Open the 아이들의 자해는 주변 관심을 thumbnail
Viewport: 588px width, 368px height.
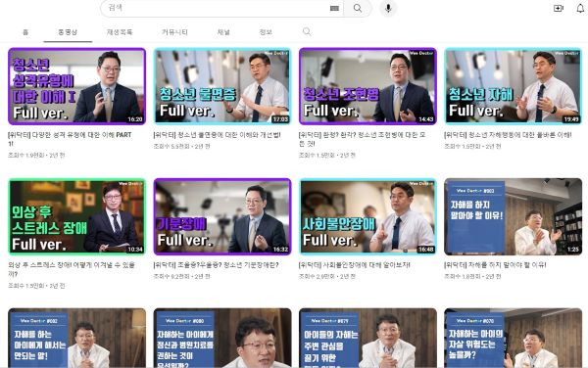[367, 338]
